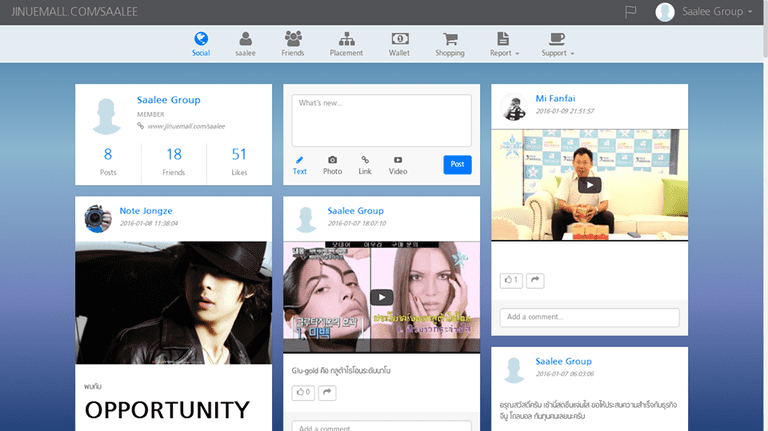Image resolution: width=768 pixels, height=431 pixels.
Task: Open the Shopping cart icon
Action: [450, 39]
